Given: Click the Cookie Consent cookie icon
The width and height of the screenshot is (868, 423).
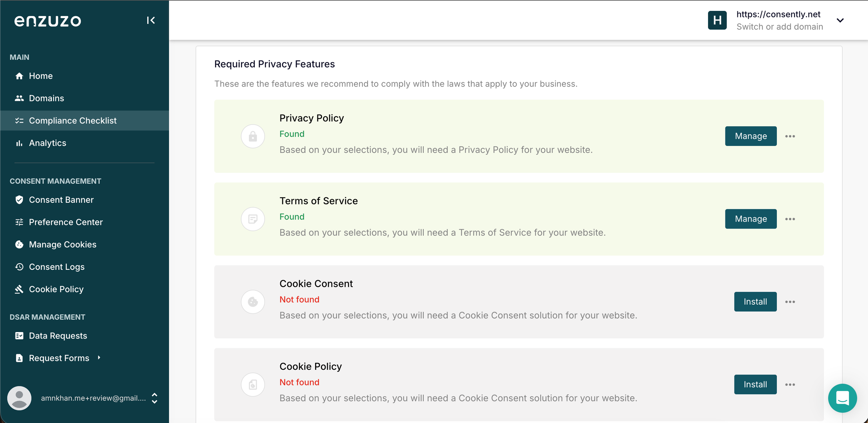Looking at the screenshot, I should pos(253,302).
